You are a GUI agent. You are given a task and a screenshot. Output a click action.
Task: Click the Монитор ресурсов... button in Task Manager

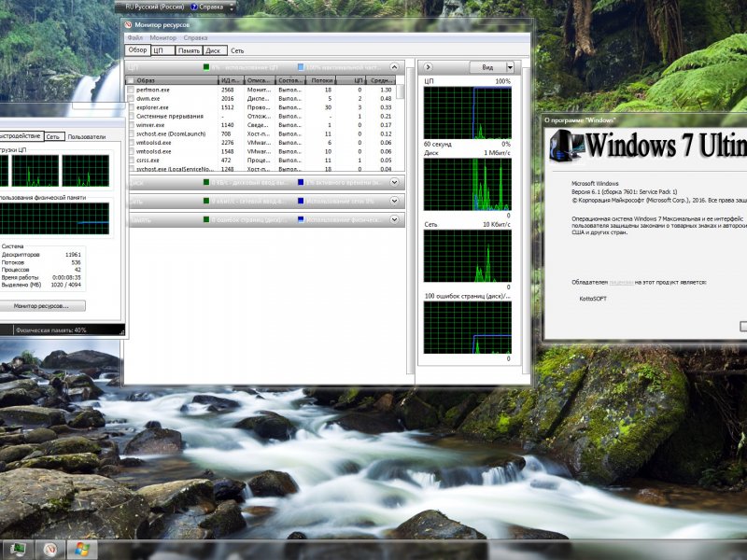click(x=41, y=306)
